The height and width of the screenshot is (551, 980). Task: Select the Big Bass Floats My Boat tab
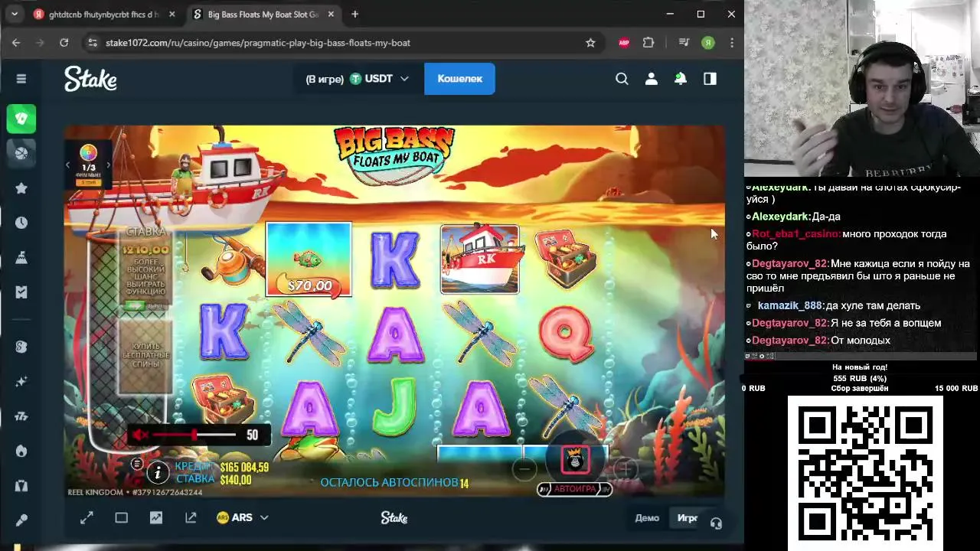pos(263,15)
